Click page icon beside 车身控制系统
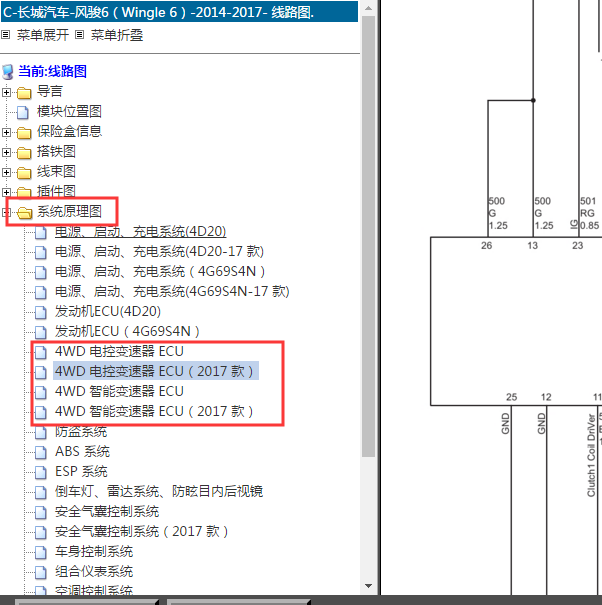The image size is (602, 605). 41,553
